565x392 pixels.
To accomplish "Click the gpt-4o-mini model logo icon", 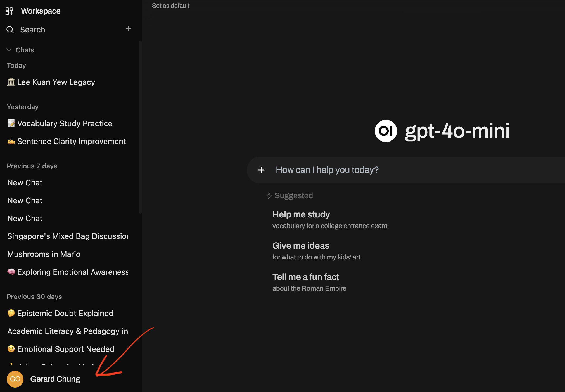I will click(386, 131).
